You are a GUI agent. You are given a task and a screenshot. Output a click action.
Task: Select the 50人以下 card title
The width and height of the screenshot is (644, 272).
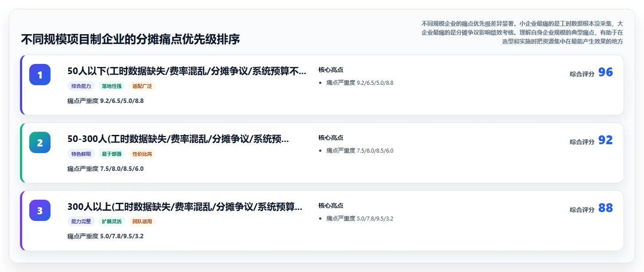187,71
